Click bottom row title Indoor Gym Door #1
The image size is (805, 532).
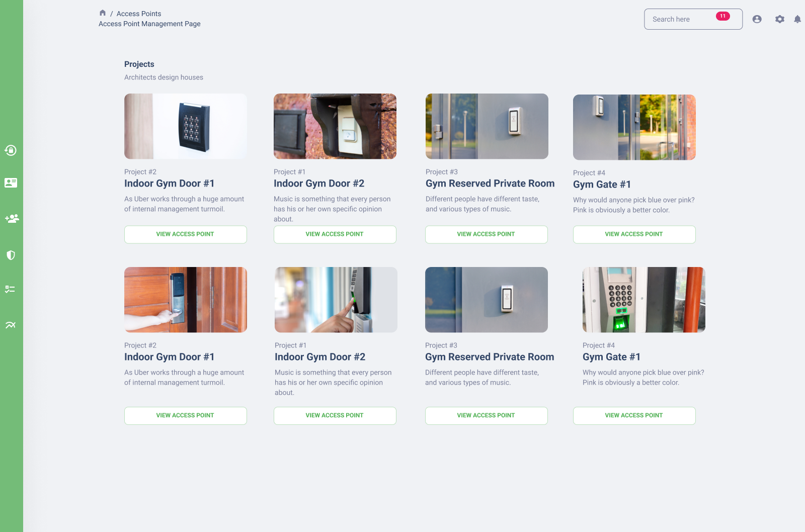tap(170, 357)
